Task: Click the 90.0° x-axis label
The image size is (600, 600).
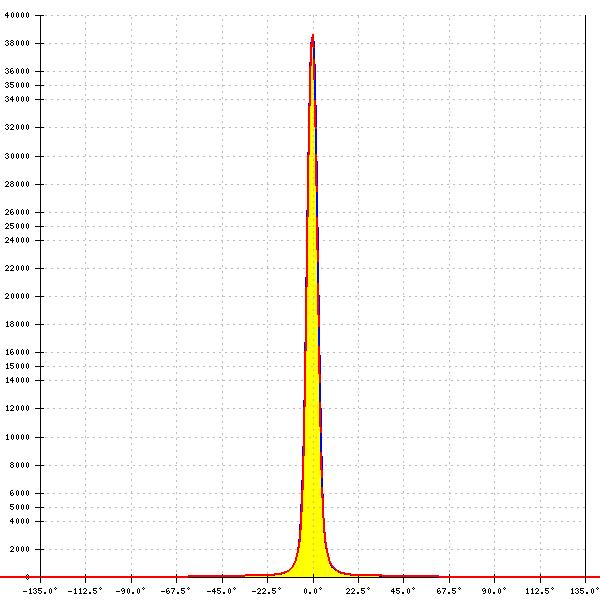Action: 494,591
